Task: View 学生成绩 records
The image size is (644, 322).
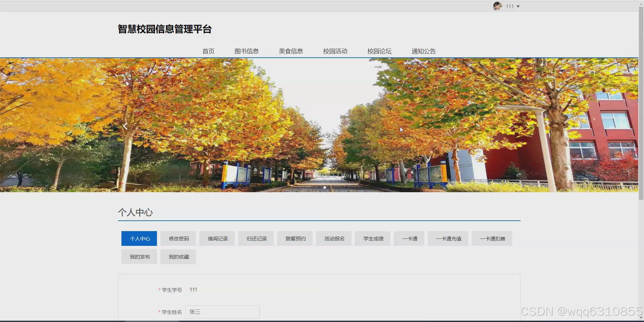Action: click(x=372, y=238)
